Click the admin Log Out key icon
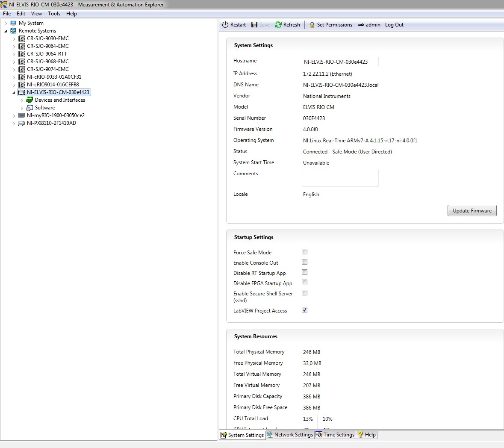 361,25
